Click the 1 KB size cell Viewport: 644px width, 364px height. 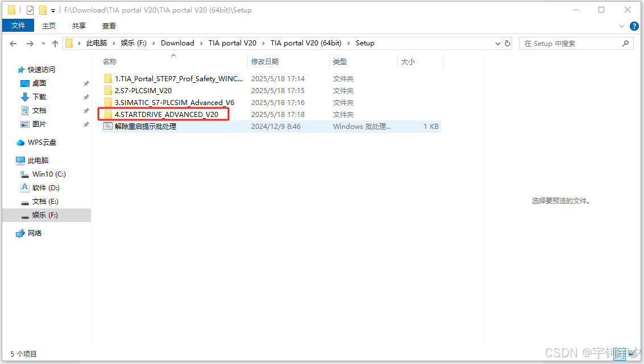[431, 127]
